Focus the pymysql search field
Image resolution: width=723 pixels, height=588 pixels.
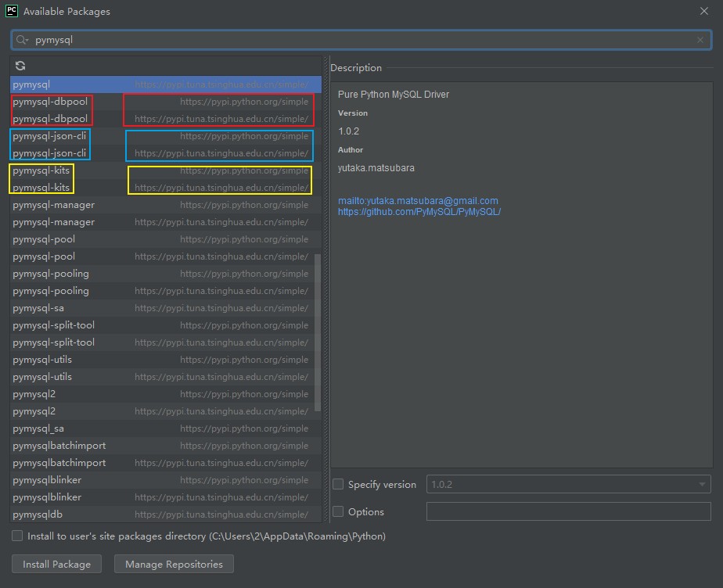point(361,40)
